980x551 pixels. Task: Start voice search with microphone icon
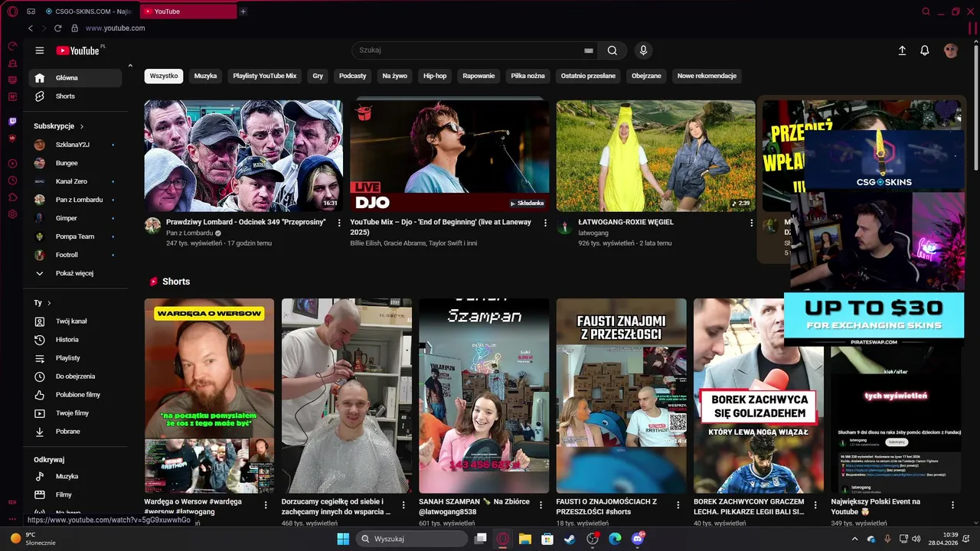(643, 51)
